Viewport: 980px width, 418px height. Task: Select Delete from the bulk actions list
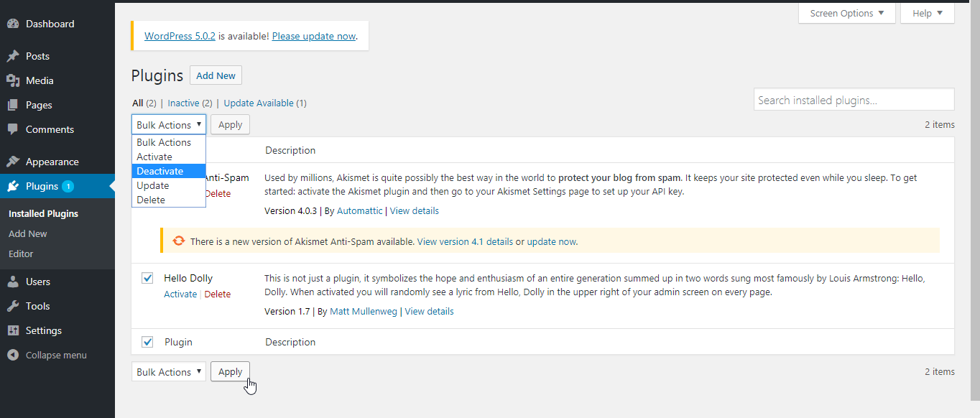click(x=169, y=200)
